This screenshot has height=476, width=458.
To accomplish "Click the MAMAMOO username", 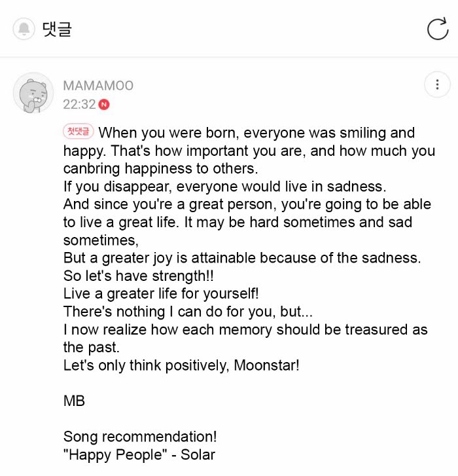I will tap(97, 86).
